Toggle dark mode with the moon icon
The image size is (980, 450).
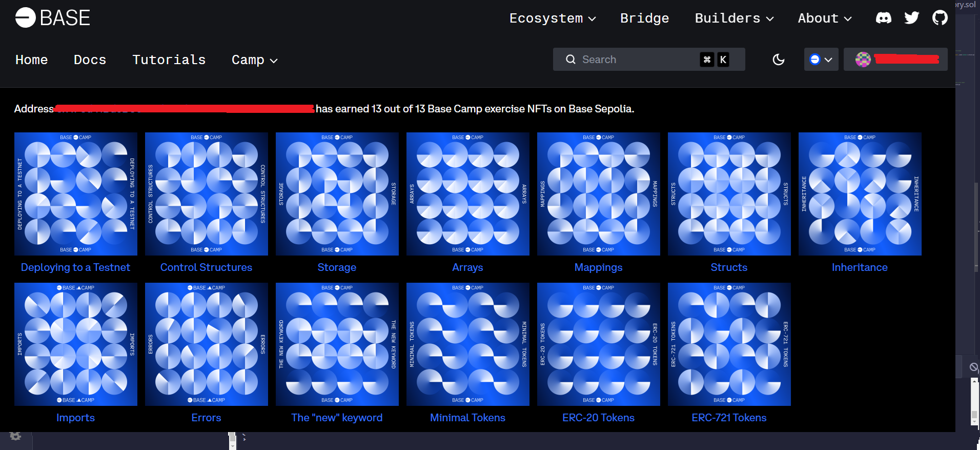tap(779, 60)
